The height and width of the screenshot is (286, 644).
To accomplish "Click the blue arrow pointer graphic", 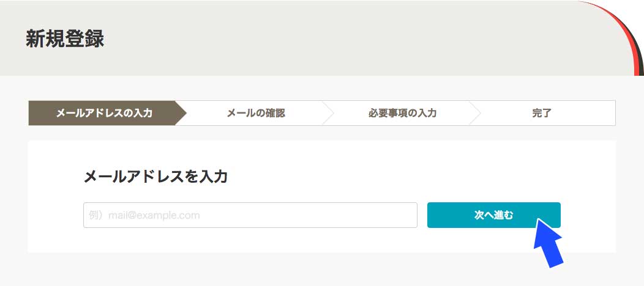I will 549,243.
